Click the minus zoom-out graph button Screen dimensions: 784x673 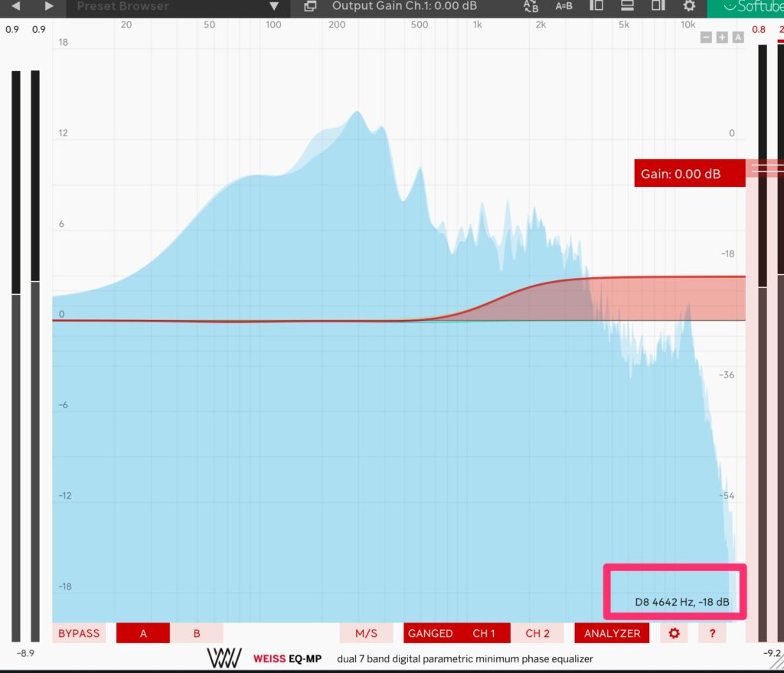click(706, 37)
